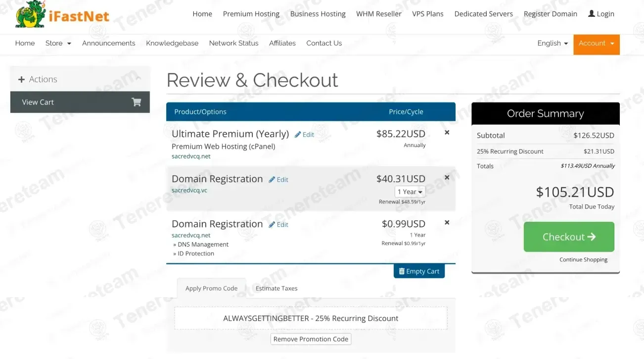644x359 pixels.
Task: Go to Business Hosting page
Action: click(x=318, y=14)
